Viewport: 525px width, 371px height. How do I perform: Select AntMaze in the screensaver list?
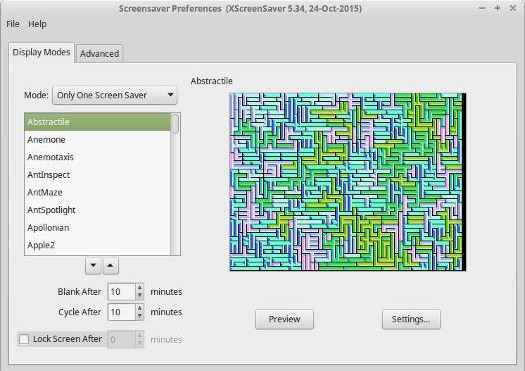click(x=97, y=193)
